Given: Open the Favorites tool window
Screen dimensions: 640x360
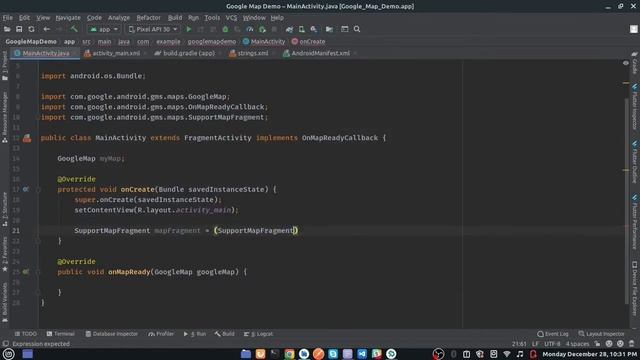Looking at the screenshot, I should pyautogui.click(x=5, y=255).
